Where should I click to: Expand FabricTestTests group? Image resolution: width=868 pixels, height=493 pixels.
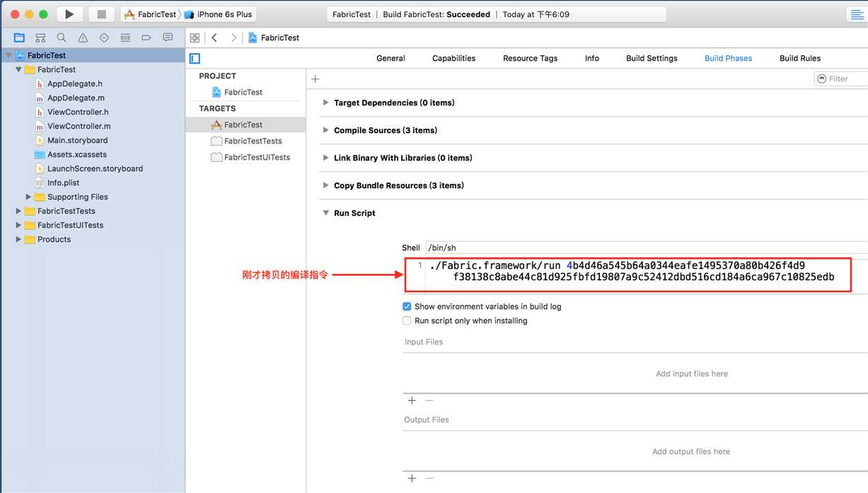tap(18, 211)
